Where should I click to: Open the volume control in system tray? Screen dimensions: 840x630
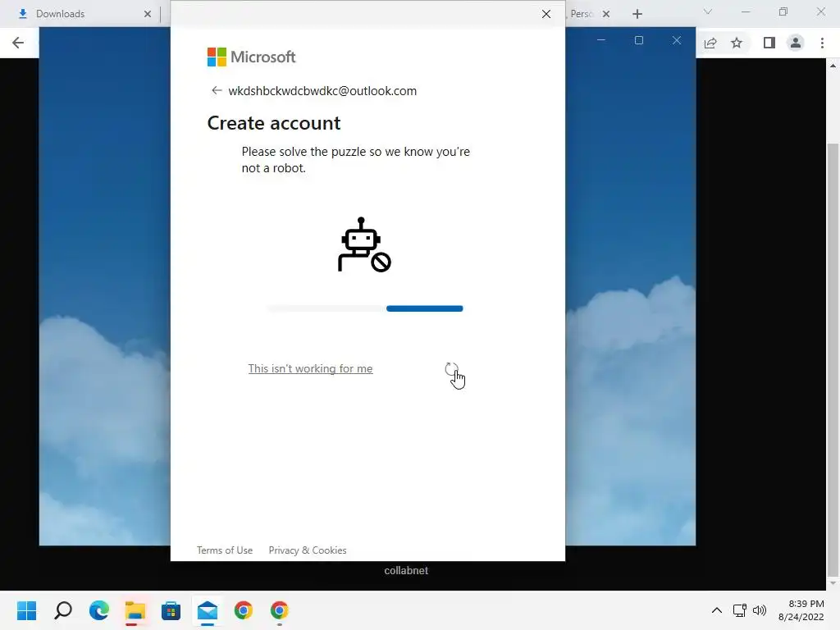point(759,610)
